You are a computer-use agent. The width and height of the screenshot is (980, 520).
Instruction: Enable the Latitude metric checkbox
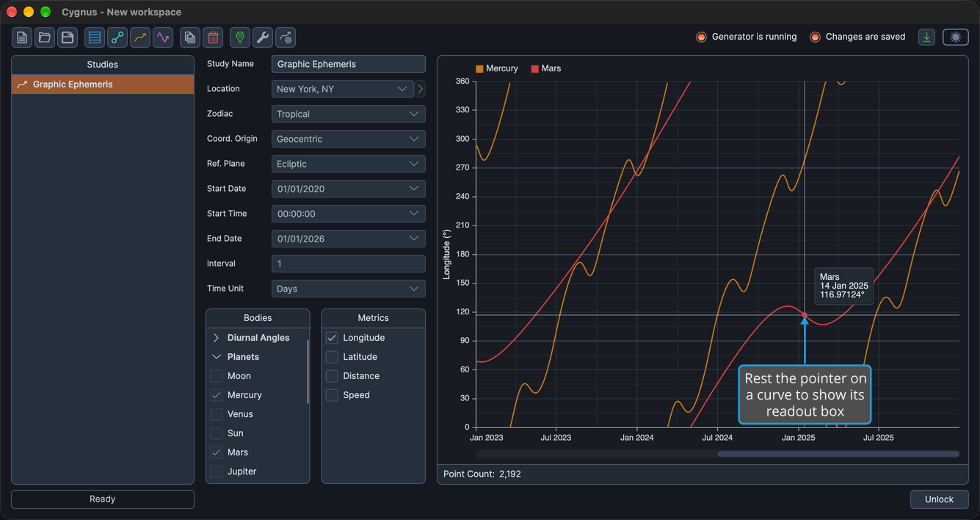(332, 357)
